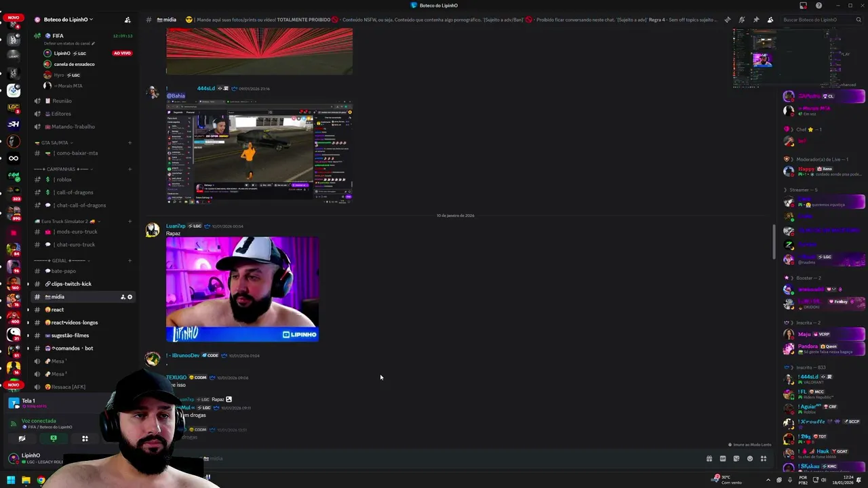Collapse the Streamer role group in member list
This screenshot has width=868, height=488.
pos(800,190)
